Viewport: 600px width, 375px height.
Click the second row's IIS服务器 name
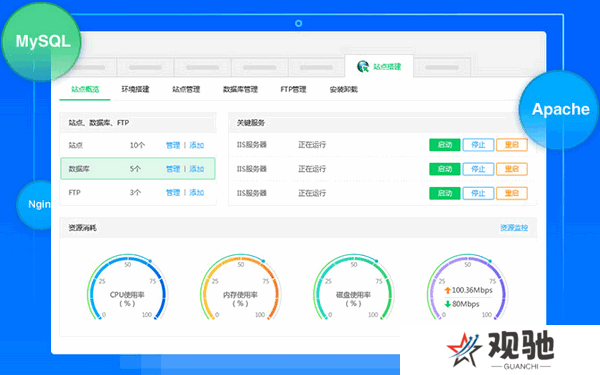pyautogui.click(x=251, y=169)
